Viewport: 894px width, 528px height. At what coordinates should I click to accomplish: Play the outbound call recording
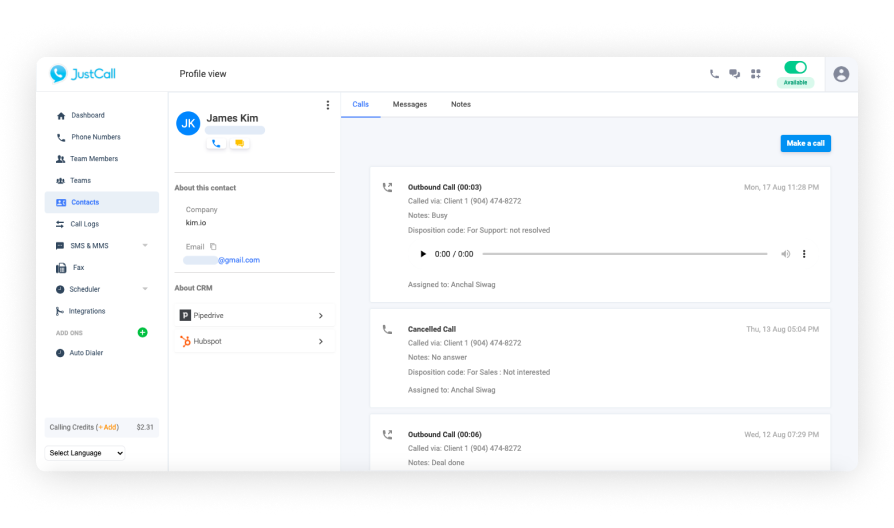coord(422,254)
